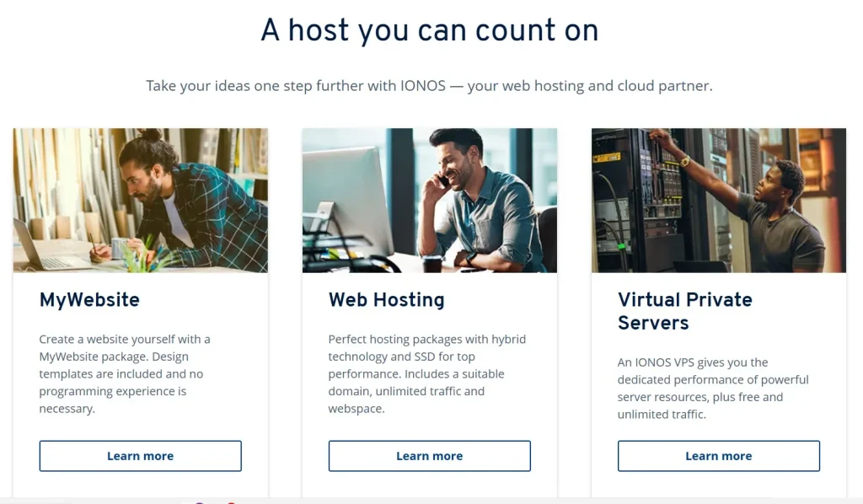Open the Web Hosting card photo

(429, 201)
